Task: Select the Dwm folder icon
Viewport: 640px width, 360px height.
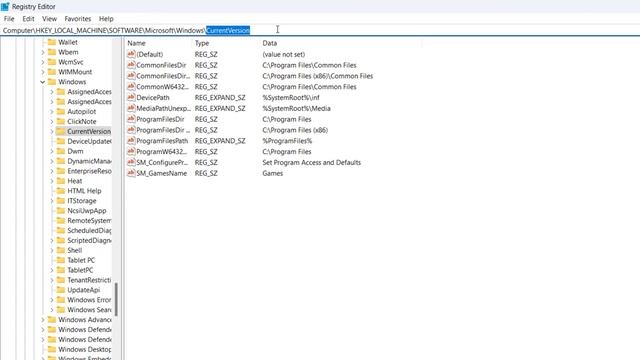Action: [x=61, y=151]
